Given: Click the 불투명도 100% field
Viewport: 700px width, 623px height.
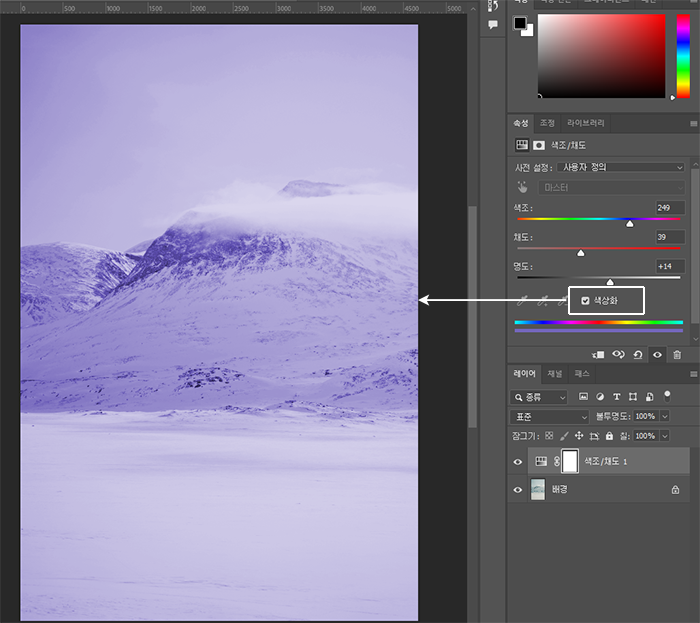Looking at the screenshot, I should [646, 416].
